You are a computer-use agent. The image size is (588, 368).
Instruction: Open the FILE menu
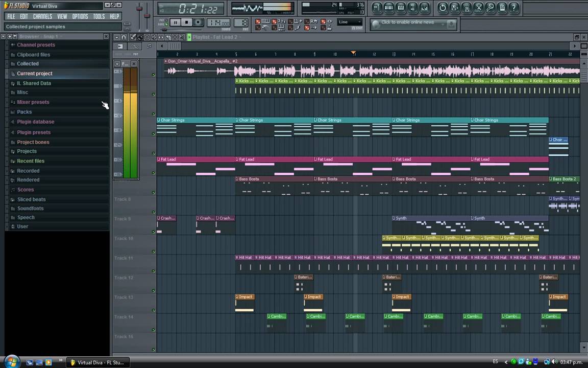pos(11,16)
